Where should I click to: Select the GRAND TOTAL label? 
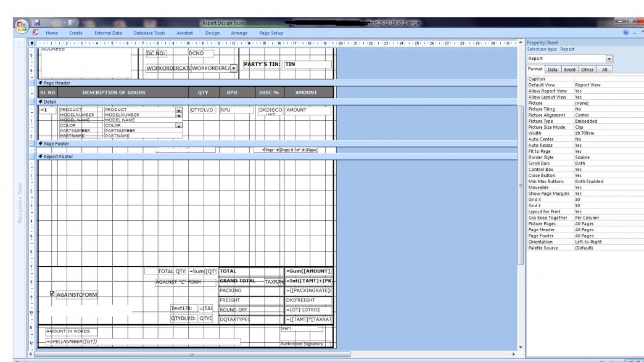(237, 281)
